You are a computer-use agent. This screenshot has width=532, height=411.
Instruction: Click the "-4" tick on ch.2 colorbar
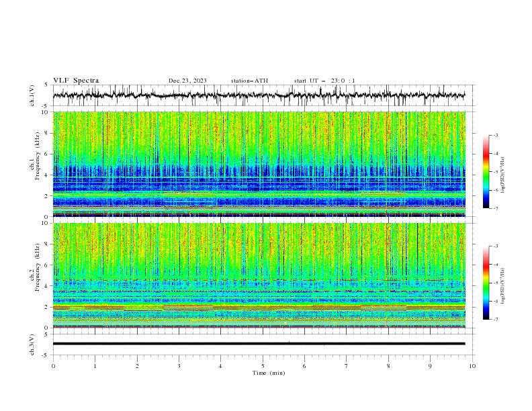[x=495, y=265]
